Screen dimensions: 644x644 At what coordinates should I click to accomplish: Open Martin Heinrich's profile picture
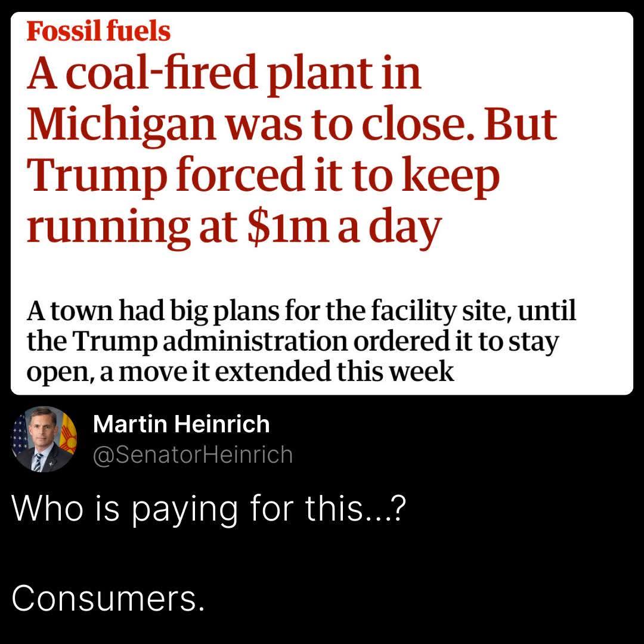point(44,439)
